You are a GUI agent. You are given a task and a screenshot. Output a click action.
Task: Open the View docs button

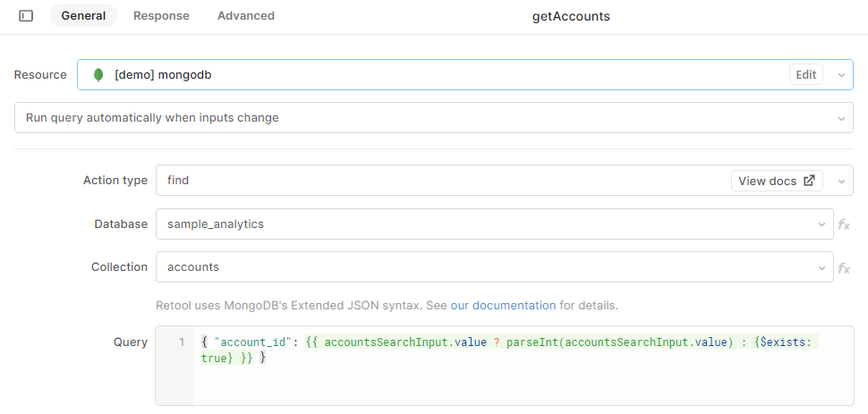click(x=776, y=181)
